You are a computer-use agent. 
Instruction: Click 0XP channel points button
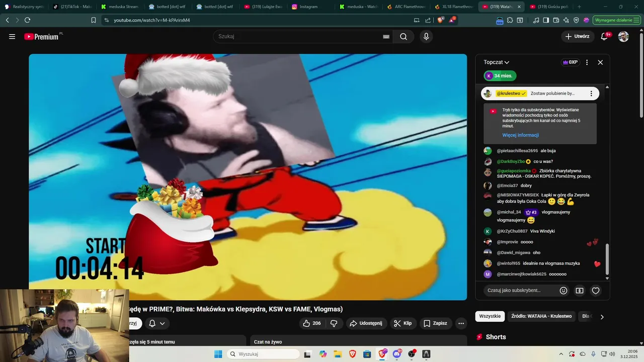(x=570, y=62)
